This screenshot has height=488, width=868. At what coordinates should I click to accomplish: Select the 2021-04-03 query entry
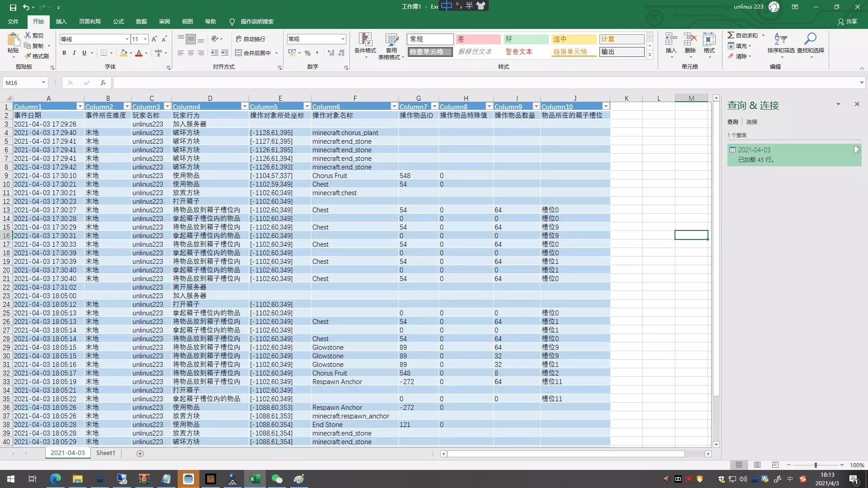pos(794,155)
